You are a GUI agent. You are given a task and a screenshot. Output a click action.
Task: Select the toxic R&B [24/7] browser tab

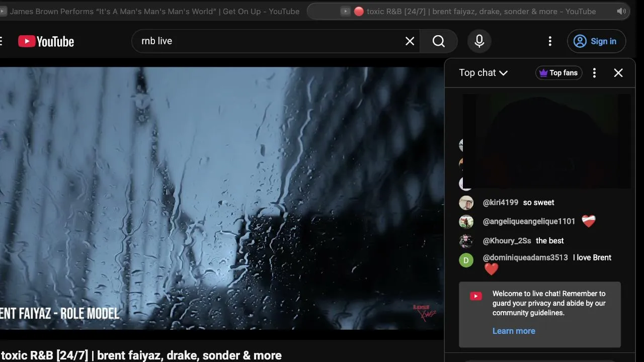[x=468, y=11]
